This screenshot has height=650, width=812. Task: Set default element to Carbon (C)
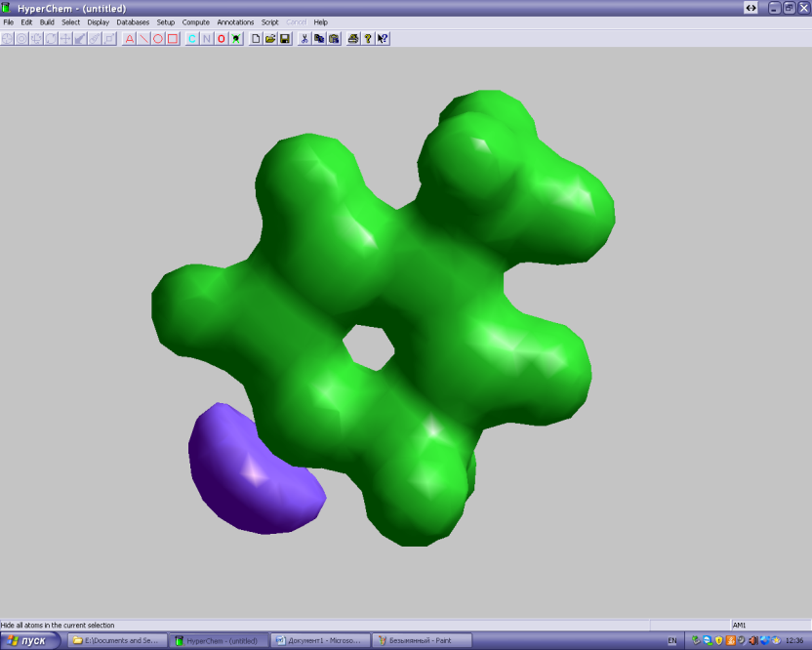click(x=192, y=39)
